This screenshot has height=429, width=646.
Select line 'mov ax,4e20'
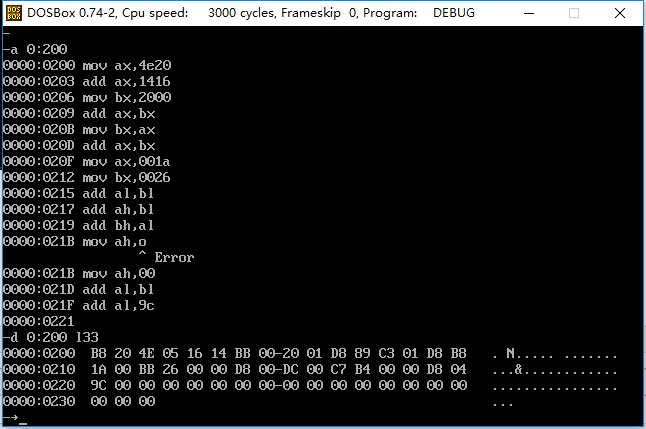tap(87, 66)
